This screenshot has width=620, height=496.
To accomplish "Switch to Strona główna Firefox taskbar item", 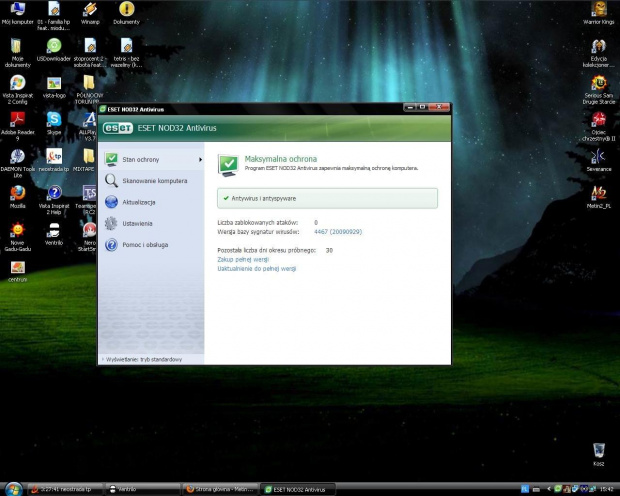I will [x=220, y=489].
